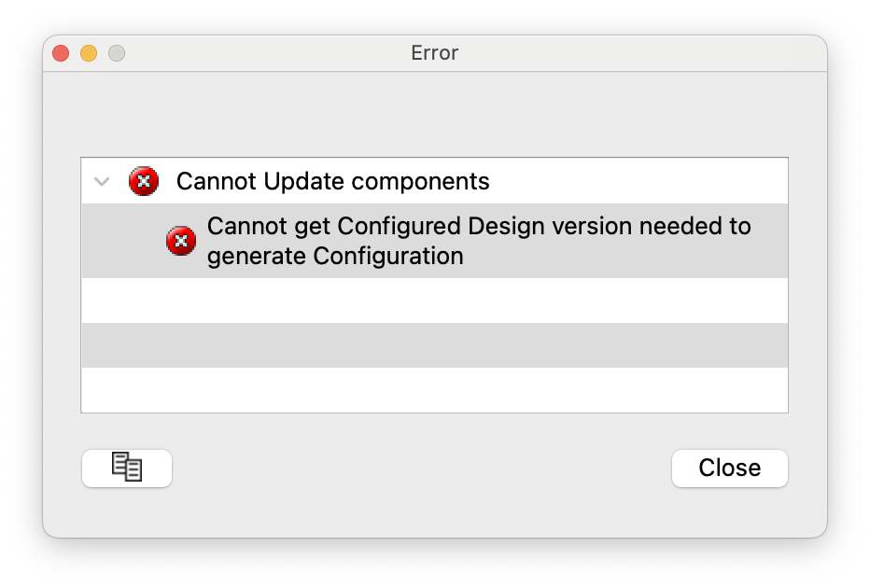This screenshot has height=588, width=870.
Task: Click the bottom empty white row of the list
Action: [434, 389]
